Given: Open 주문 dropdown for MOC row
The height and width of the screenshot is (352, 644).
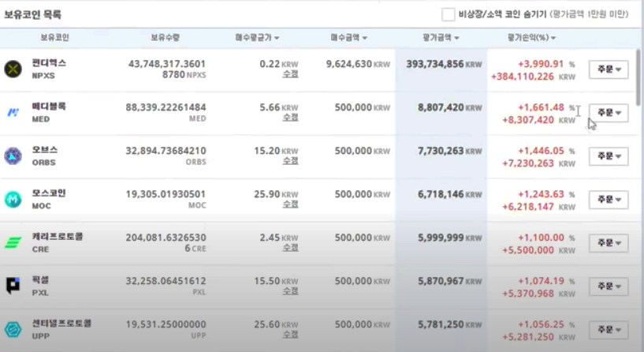Looking at the screenshot, I should tap(609, 200).
